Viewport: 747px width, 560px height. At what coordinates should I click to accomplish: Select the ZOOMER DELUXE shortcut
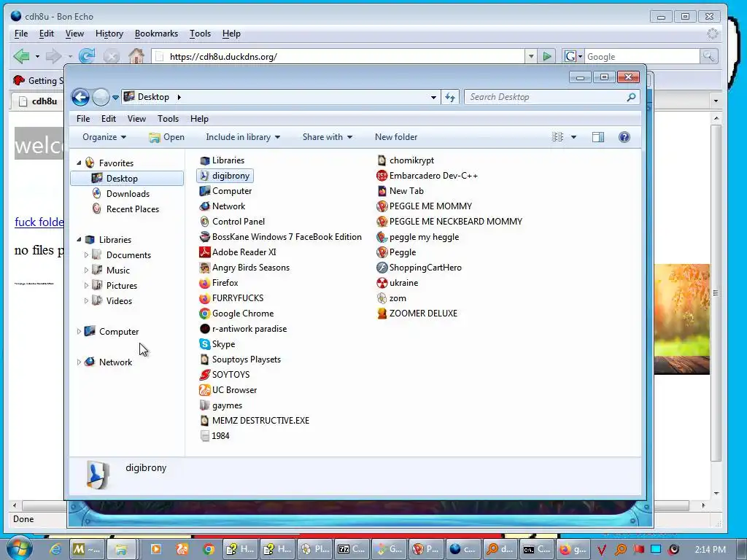click(417, 314)
